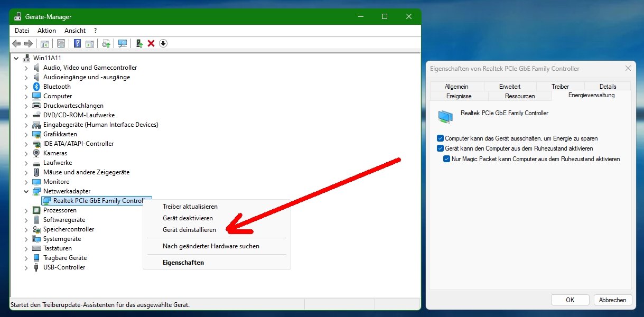Uncheck the 'Nur Magic Packet' checkbox
The width and height of the screenshot is (644, 317).
(447, 159)
